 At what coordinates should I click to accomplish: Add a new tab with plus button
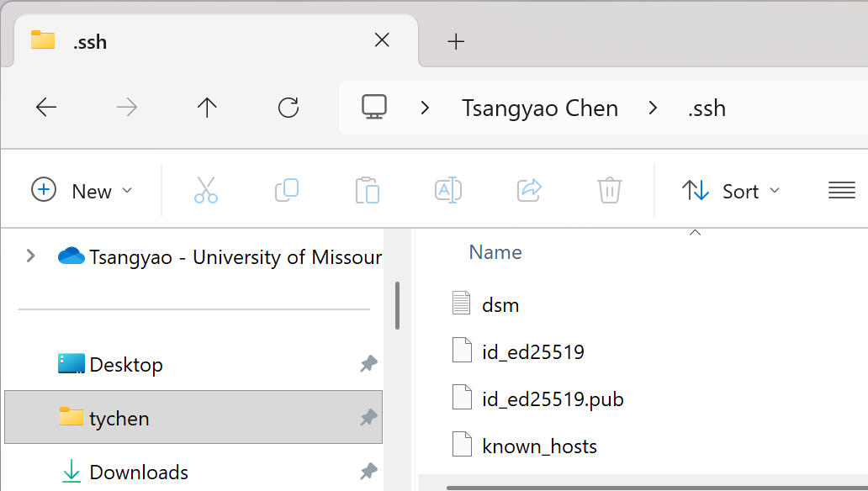(x=456, y=41)
